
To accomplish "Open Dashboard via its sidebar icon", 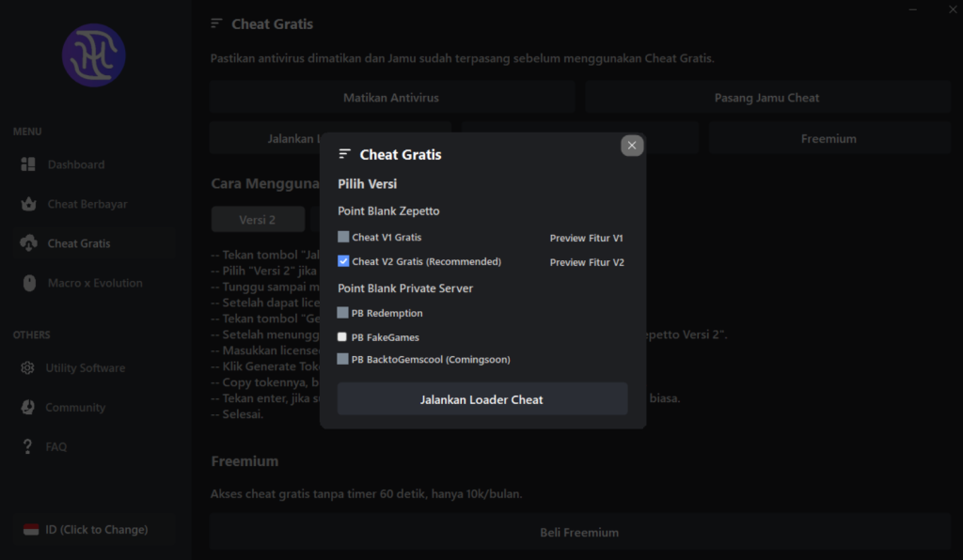I will (28, 164).
